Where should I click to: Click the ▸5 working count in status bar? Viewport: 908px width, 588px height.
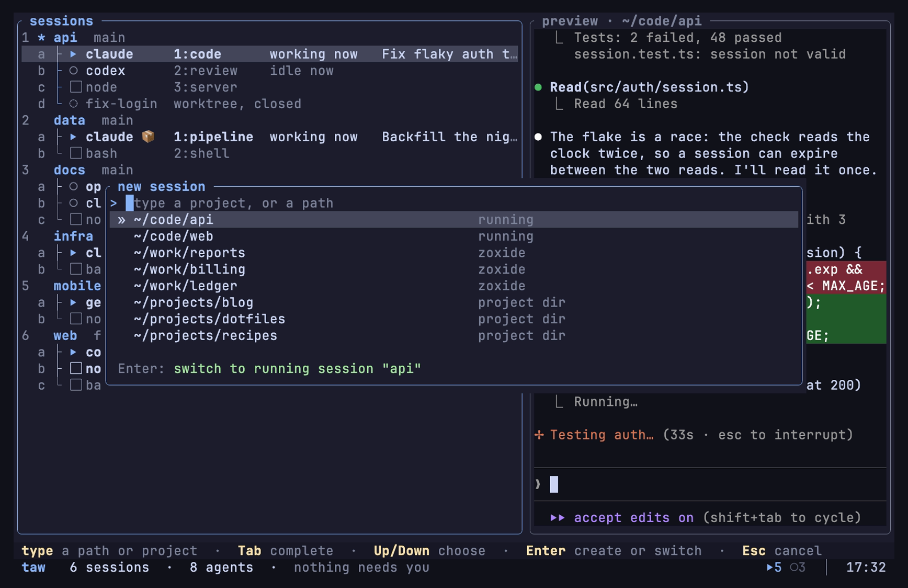[x=774, y=567]
